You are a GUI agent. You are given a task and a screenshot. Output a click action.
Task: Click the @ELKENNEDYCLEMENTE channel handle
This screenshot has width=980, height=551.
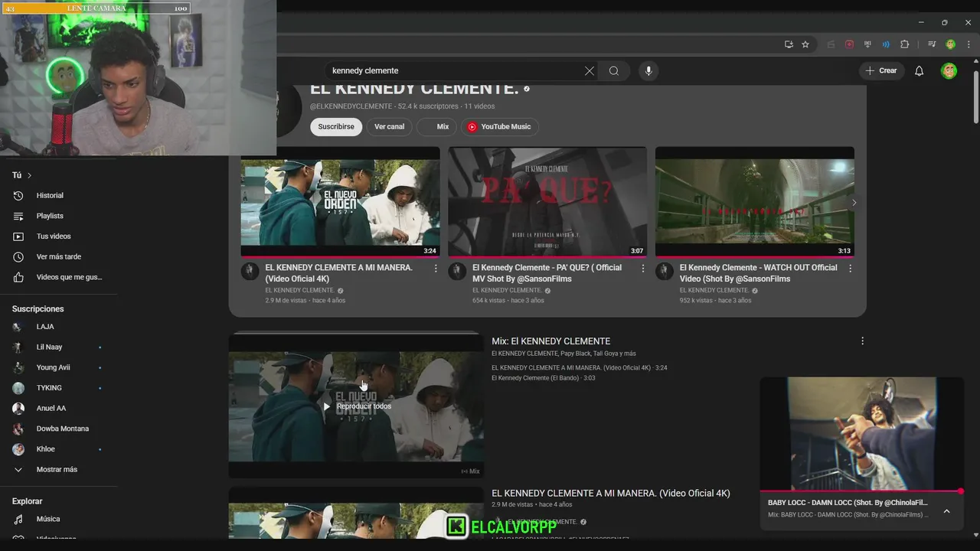pos(351,106)
